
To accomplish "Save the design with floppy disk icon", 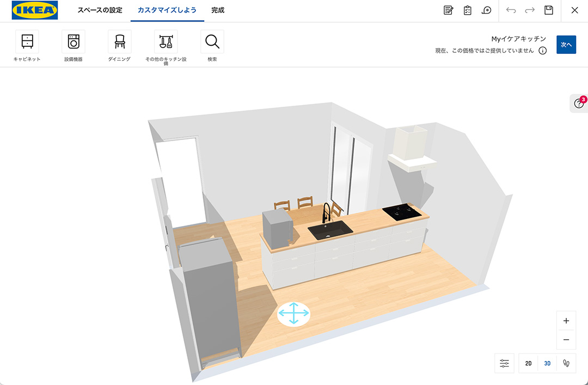I will (549, 10).
